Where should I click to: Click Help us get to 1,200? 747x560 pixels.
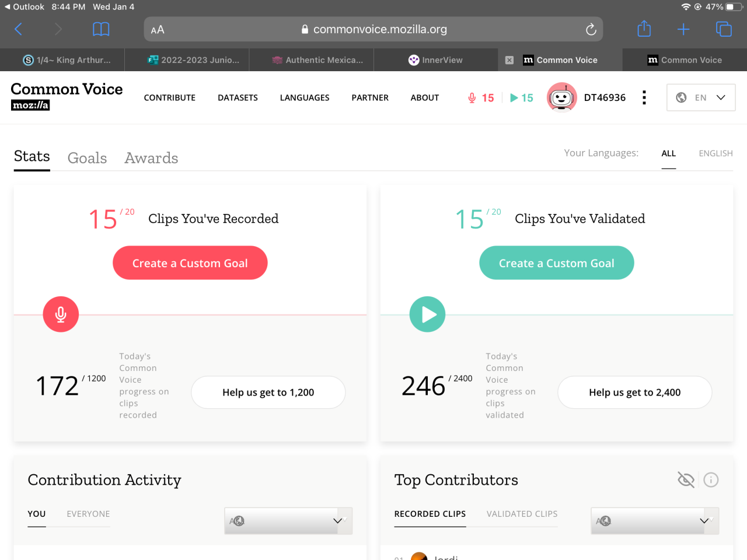tap(268, 392)
